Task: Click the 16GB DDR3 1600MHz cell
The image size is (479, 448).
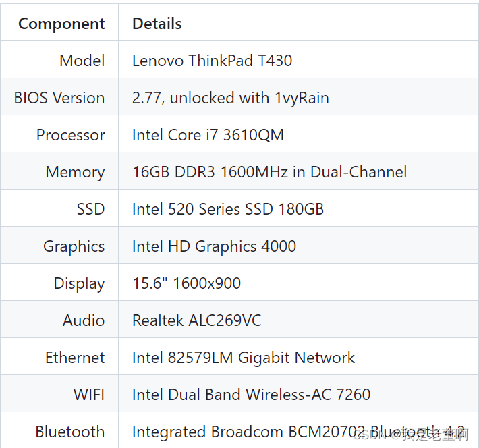Action: [269, 172]
